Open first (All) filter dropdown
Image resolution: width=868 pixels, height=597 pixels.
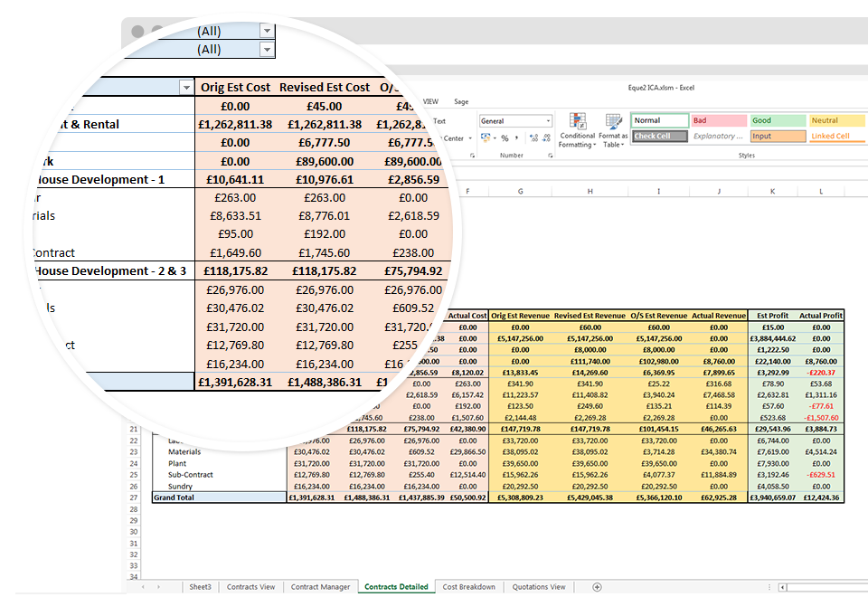(266, 31)
